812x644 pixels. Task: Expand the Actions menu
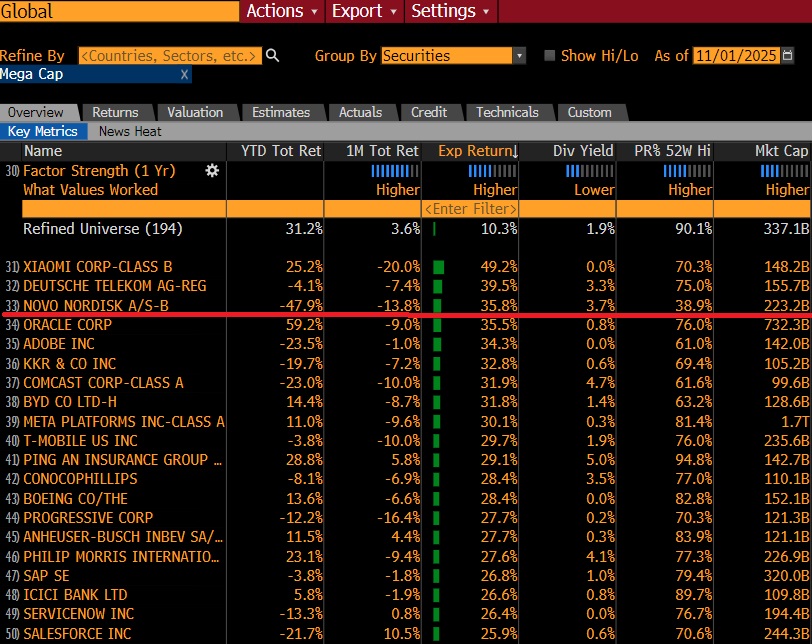[282, 11]
